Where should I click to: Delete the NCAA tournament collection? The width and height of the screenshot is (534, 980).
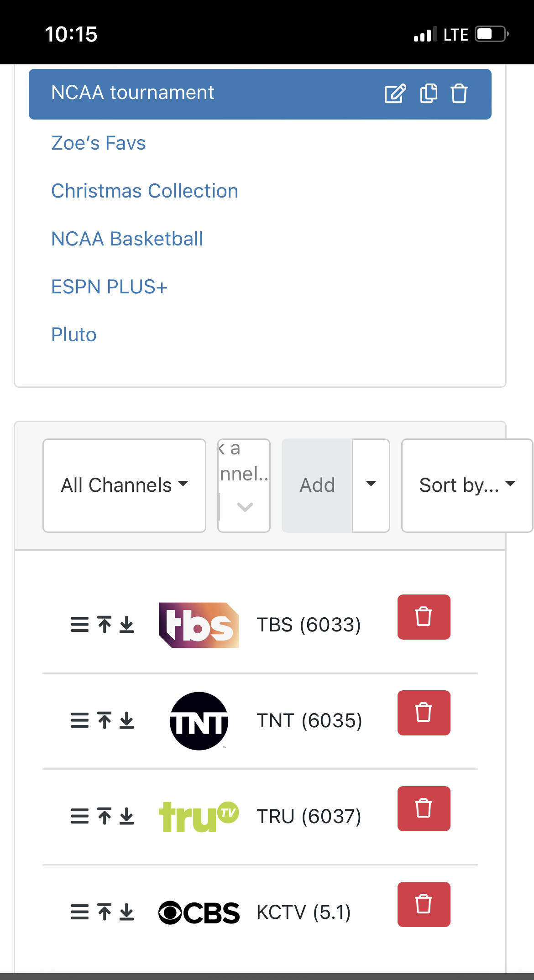(x=459, y=94)
